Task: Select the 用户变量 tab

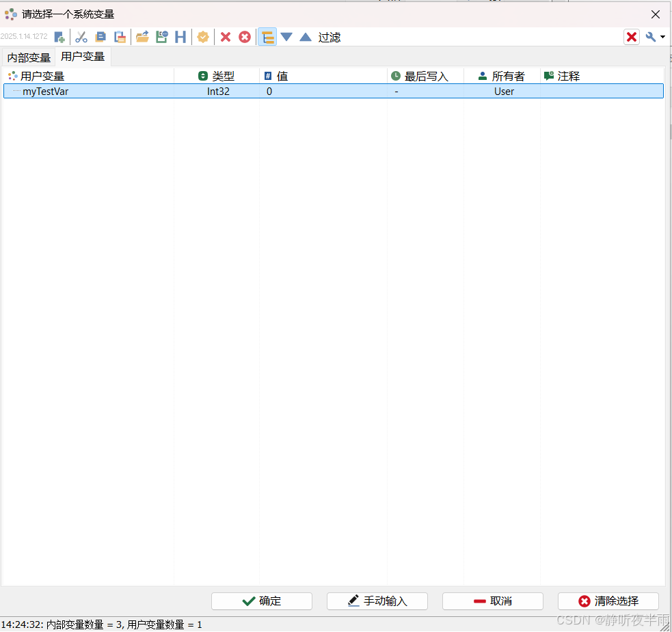Action: [83, 57]
